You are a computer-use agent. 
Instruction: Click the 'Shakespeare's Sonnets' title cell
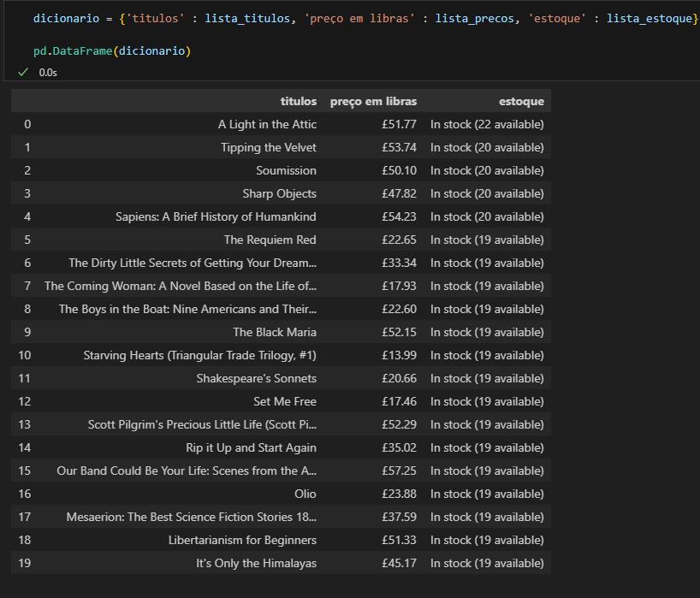click(x=256, y=378)
